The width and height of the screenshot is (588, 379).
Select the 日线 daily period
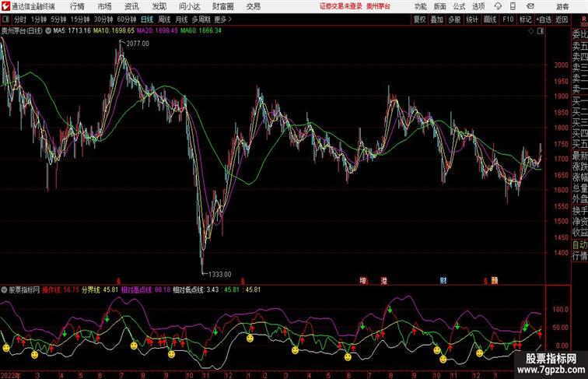147,19
